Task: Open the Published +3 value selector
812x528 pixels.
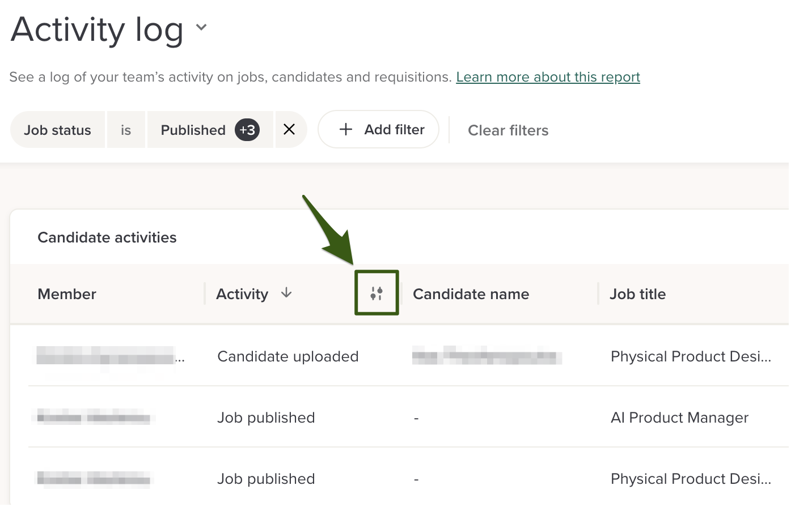Action: [193, 130]
